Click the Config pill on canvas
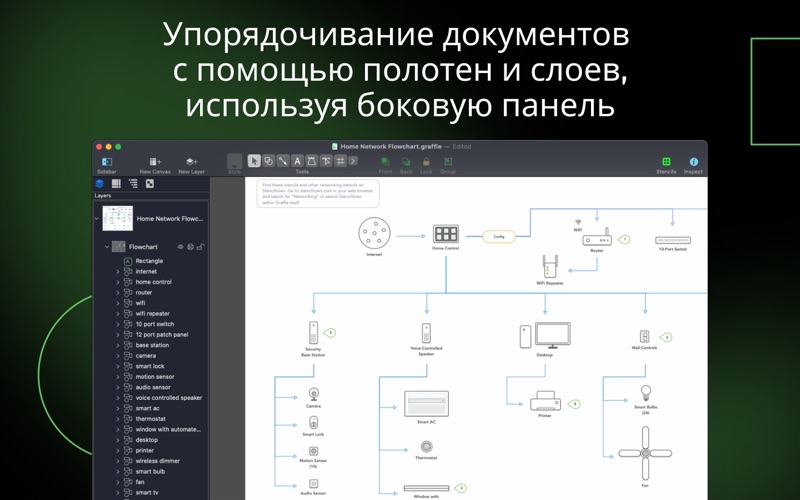Screen dimensions: 800x500 (499, 237)
